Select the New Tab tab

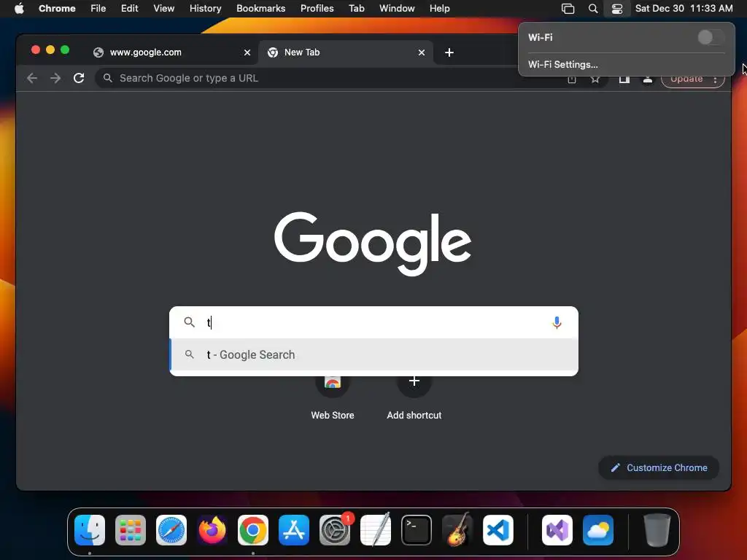pos(346,52)
